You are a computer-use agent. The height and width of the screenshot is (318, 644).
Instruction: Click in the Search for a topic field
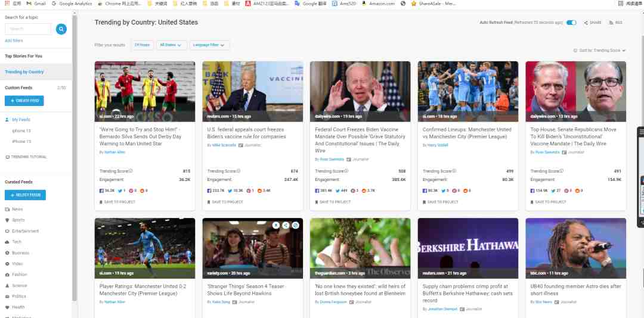28,29
